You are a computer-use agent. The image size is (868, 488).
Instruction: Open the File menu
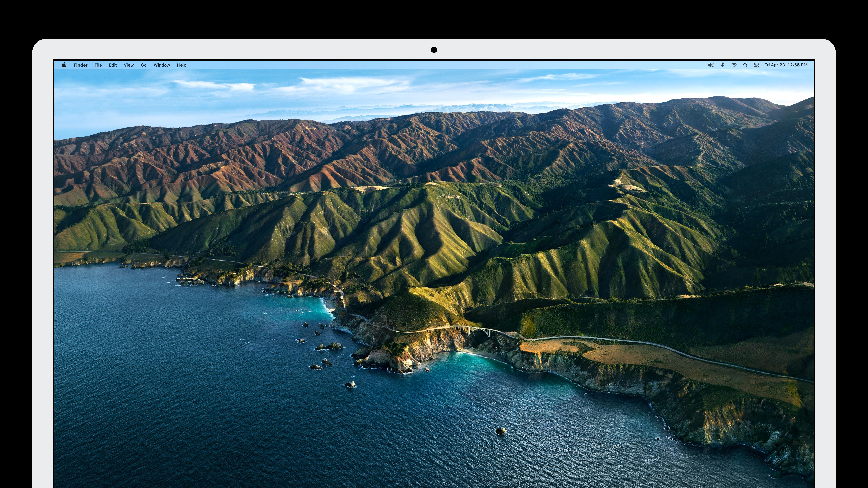click(x=98, y=65)
